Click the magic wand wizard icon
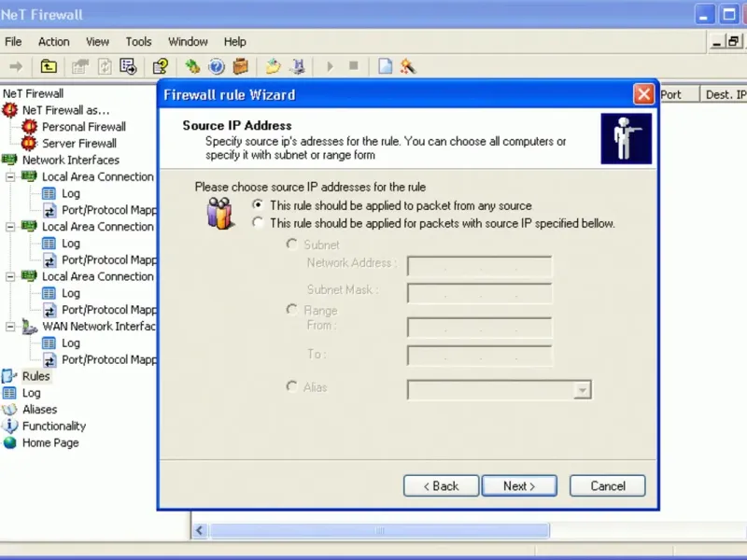The image size is (747, 560). click(408, 66)
